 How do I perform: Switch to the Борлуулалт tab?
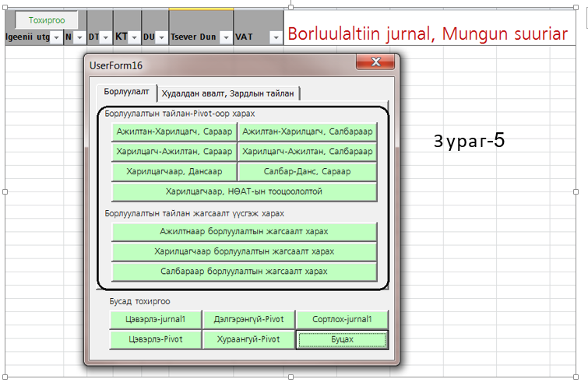[x=128, y=92]
